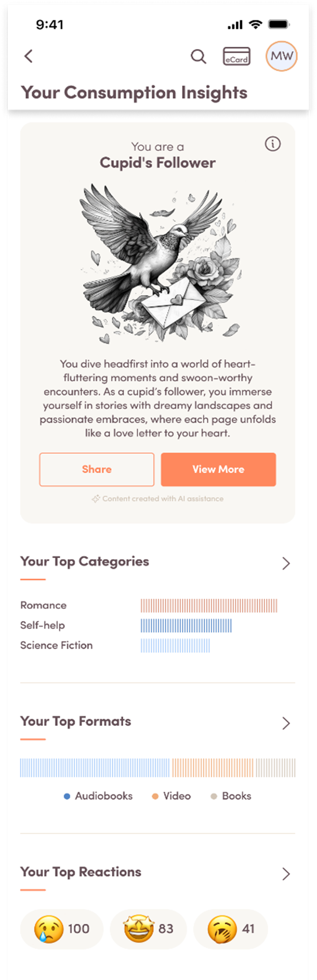Expand Your Top Categories section
The height and width of the screenshot is (980, 317).
pyautogui.click(x=286, y=563)
